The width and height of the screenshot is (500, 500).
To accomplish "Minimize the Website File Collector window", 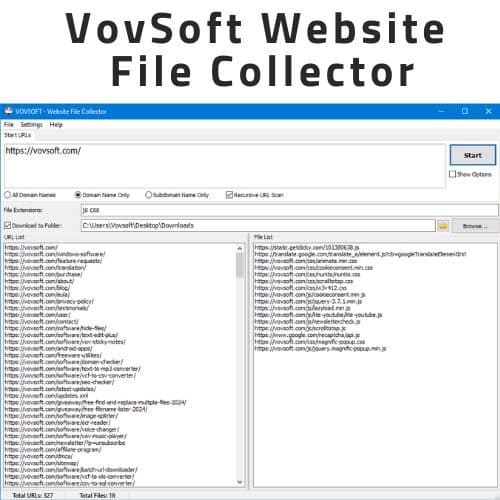I will click(441, 111).
